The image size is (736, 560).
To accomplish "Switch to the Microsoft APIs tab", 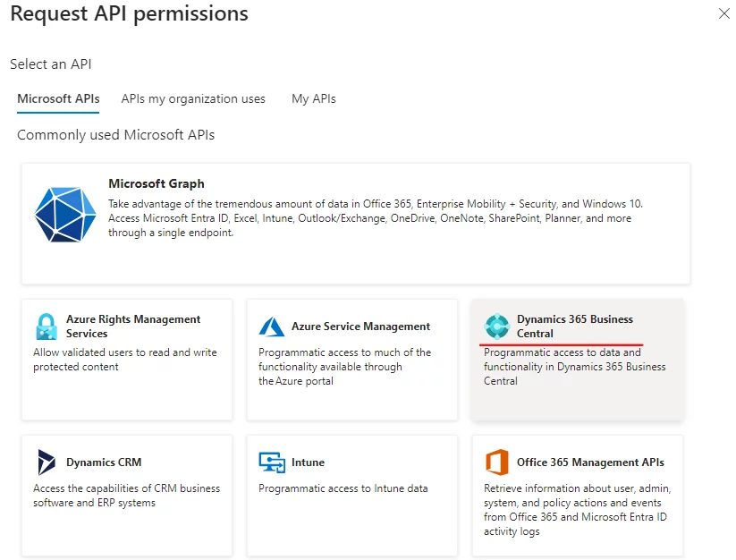I will point(58,98).
